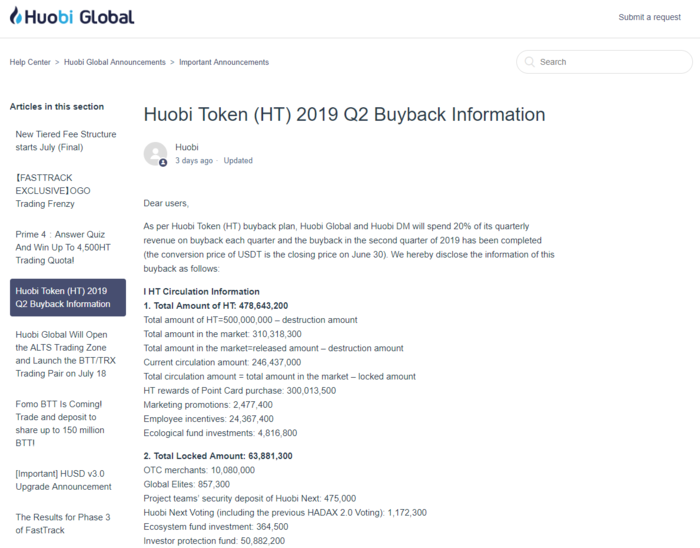Click 'Investor protection fund: 50,882,200' line
Viewport: 700px width, 548px height.
click(214, 541)
